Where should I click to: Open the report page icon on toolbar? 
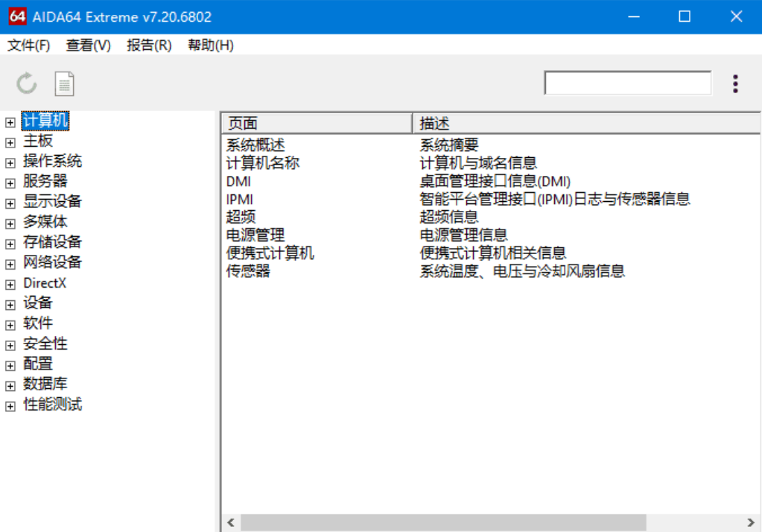(64, 83)
